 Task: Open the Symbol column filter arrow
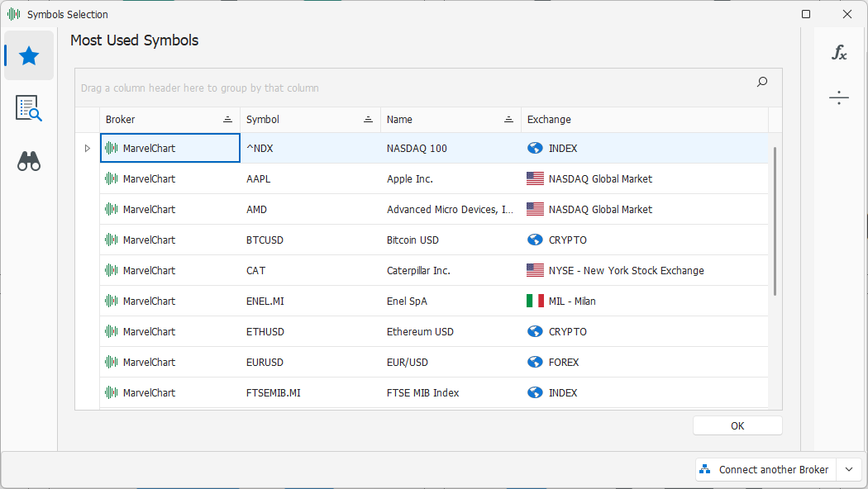pyautogui.click(x=368, y=120)
